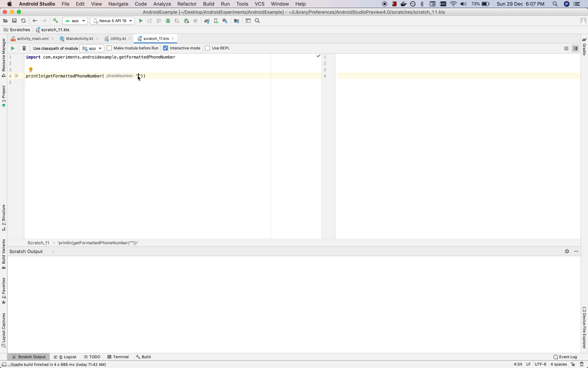Click the green inspection checkmark icon
Viewport: 588px width, 368px height.
pos(318,56)
